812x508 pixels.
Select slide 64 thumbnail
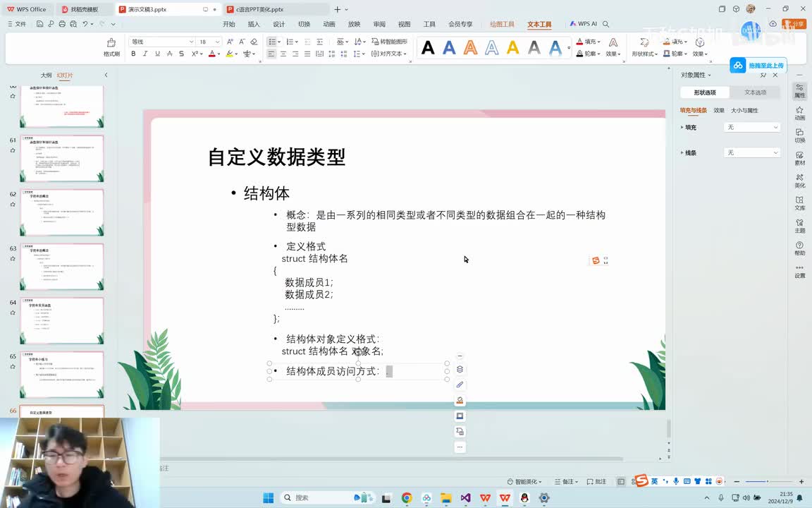point(61,320)
